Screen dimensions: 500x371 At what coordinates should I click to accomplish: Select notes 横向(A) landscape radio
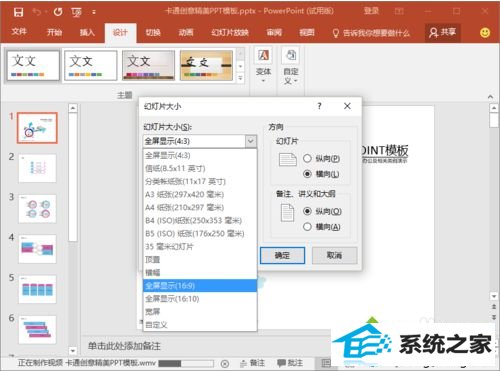point(307,227)
